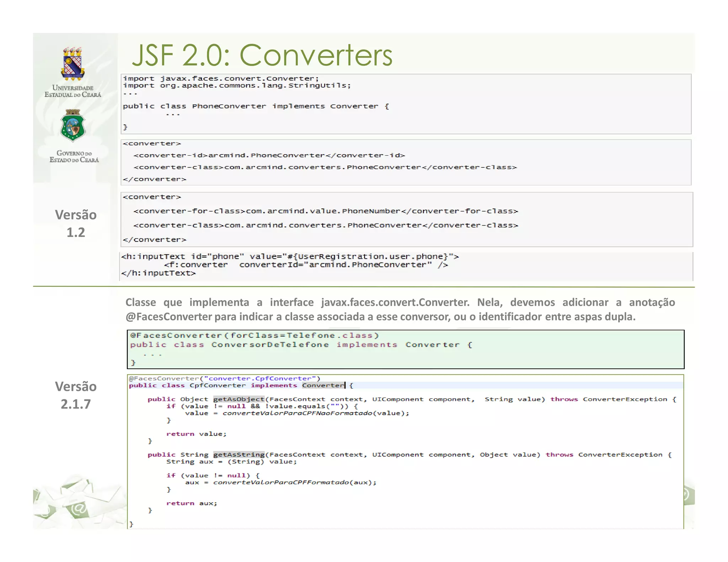
Task: Select the line 'import org.apache.commons.lang.StringUtils;'
Action: click(237, 86)
